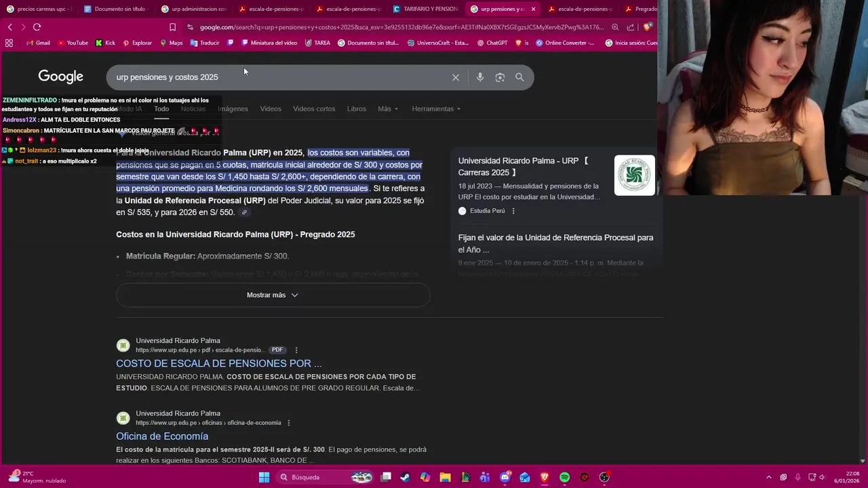
Task: Open the TAREA bookmark
Action: click(x=317, y=43)
